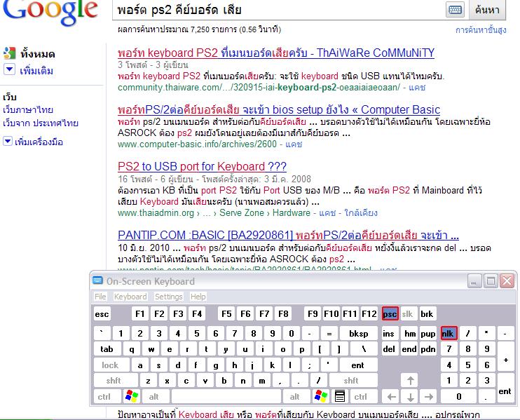Open the PANTIP.COM BASIC result title

pos(288,235)
